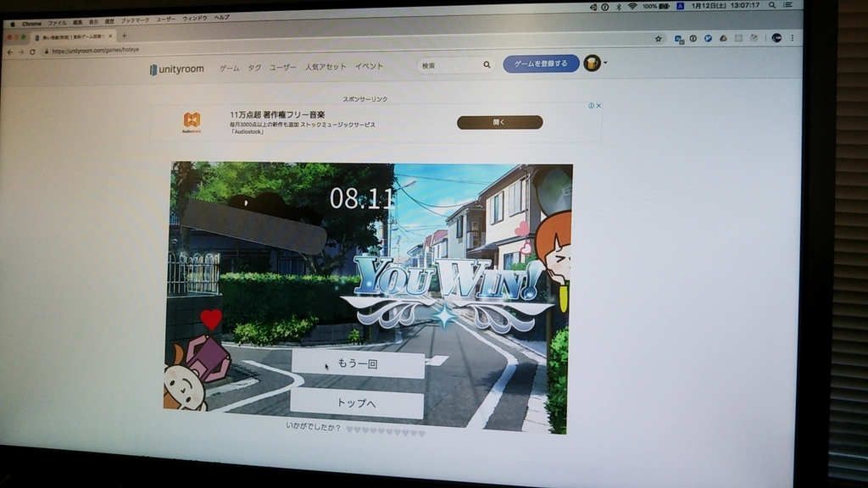Viewport: 868px width, 488px height.
Task: Open the ファイル menu
Action: 57,23
